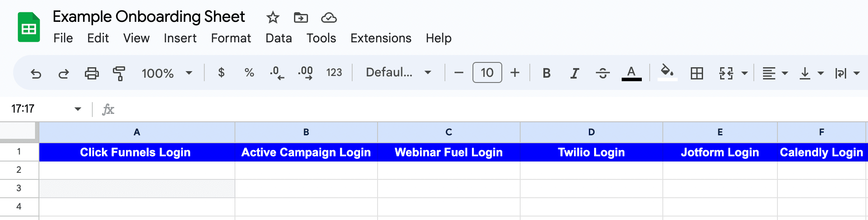Format selection as currency
This screenshot has height=220, width=868.
point(221,72)
